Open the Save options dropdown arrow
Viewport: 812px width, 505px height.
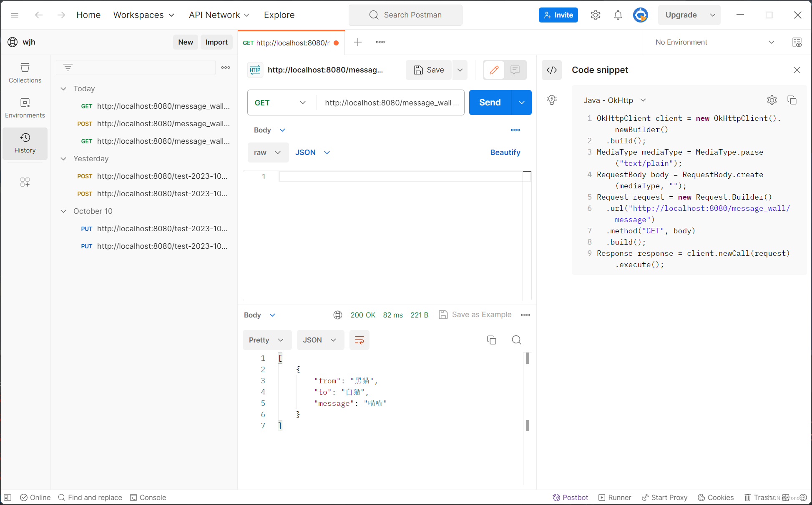click(460, 70)
